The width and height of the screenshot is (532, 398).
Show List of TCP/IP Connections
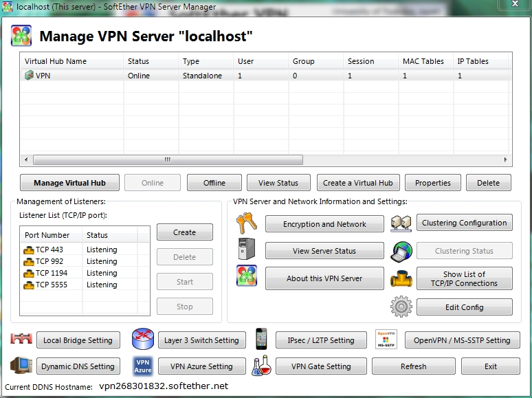tap(464, 278)
